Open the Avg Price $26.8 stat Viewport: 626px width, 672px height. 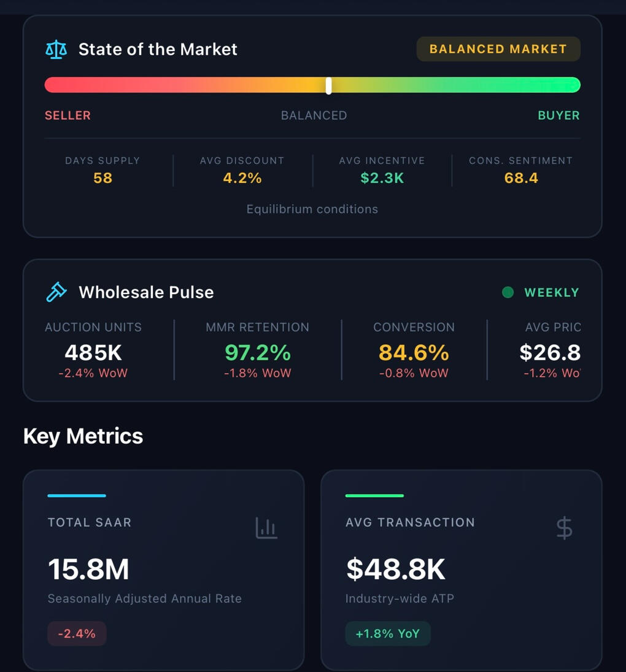pyautogui.click(x=551, y=351)
